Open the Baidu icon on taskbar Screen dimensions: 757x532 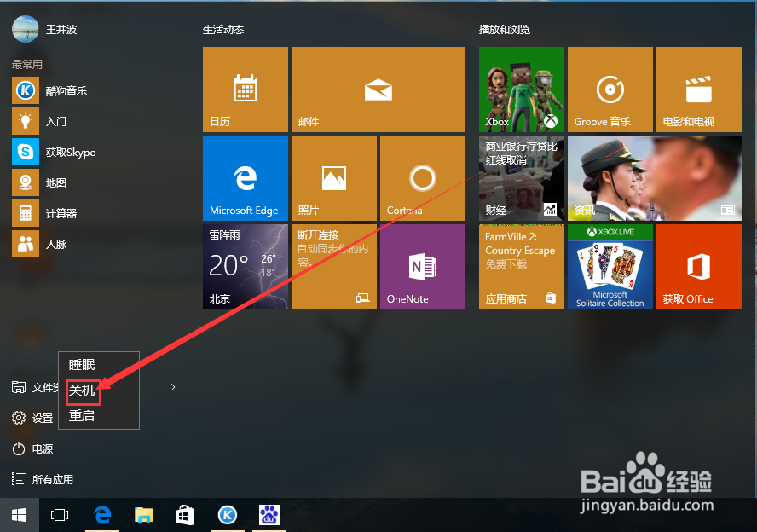(269, 515)
